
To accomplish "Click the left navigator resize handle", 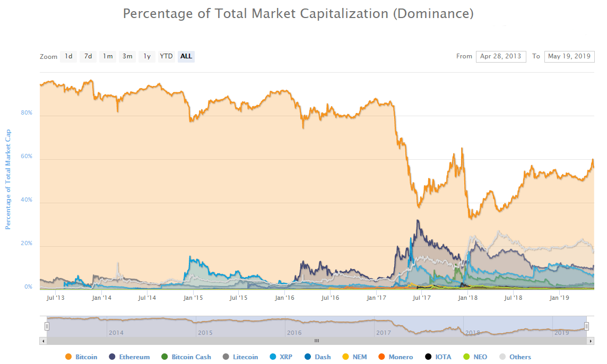I will tap(47, 326).
